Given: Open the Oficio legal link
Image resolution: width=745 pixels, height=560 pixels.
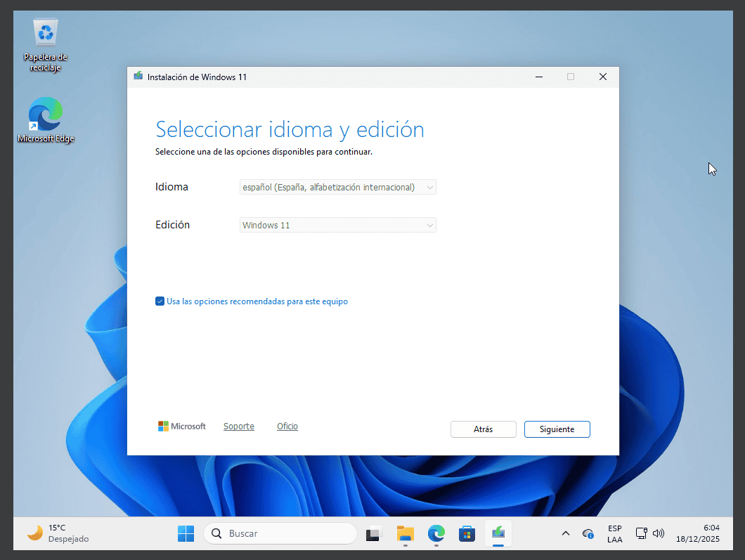Looking at the screenshot, I should [287, 426].
